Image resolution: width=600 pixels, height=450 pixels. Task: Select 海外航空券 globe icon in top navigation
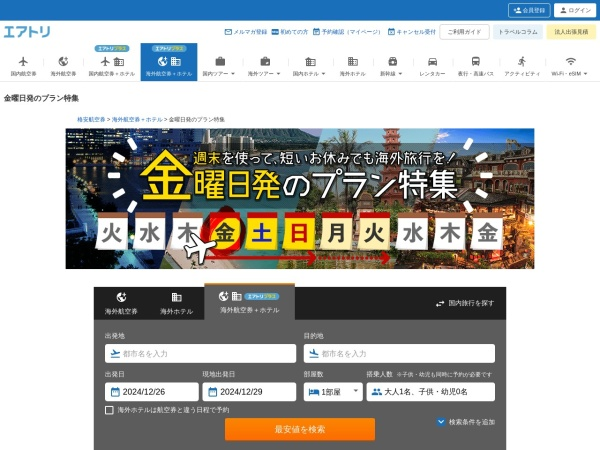[63, 61]
